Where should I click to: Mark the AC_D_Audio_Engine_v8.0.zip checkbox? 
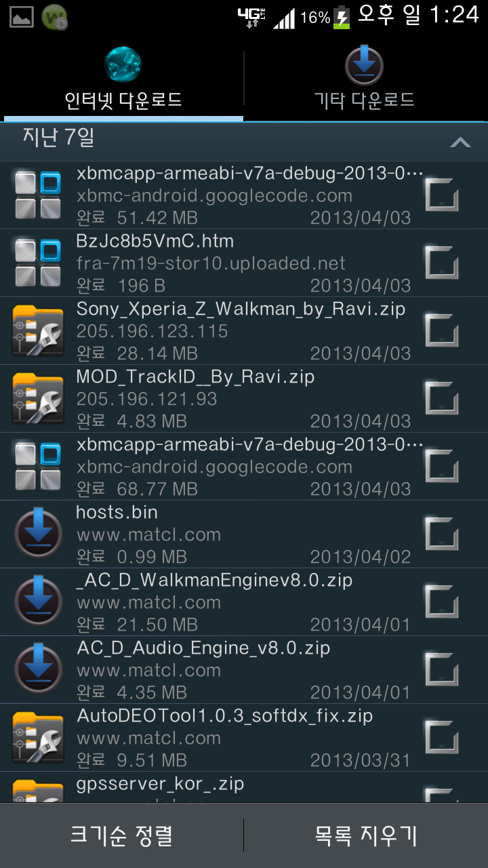coord(441,669)
